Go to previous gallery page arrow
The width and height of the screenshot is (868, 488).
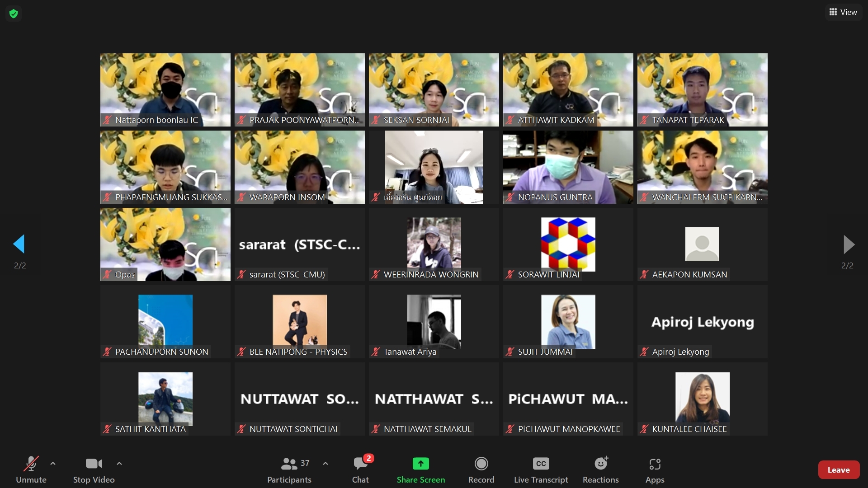pos(19,244)
